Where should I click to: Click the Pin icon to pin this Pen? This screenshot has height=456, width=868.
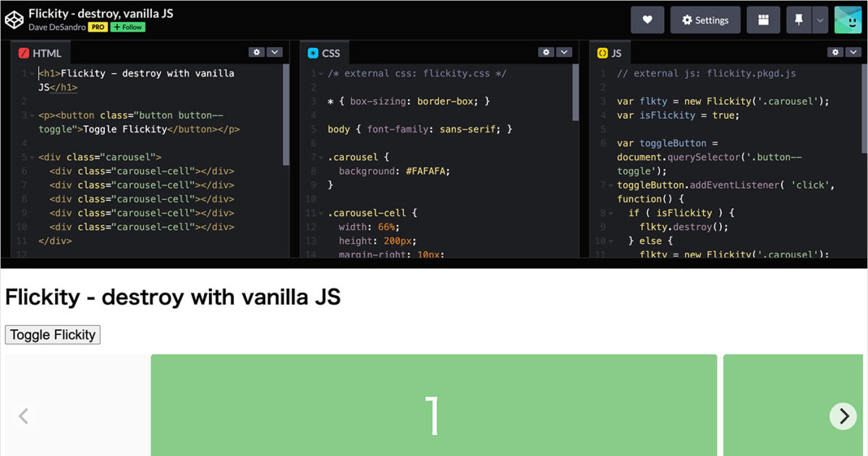tap(800, 20)
